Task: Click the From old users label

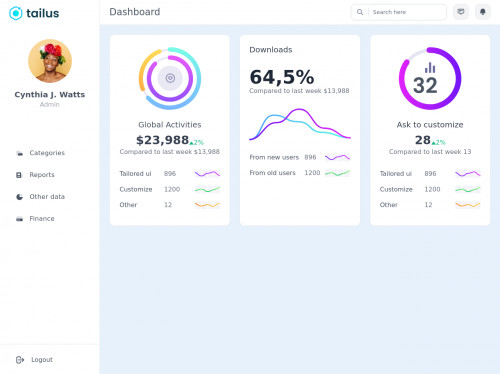Action: point(272,173)
